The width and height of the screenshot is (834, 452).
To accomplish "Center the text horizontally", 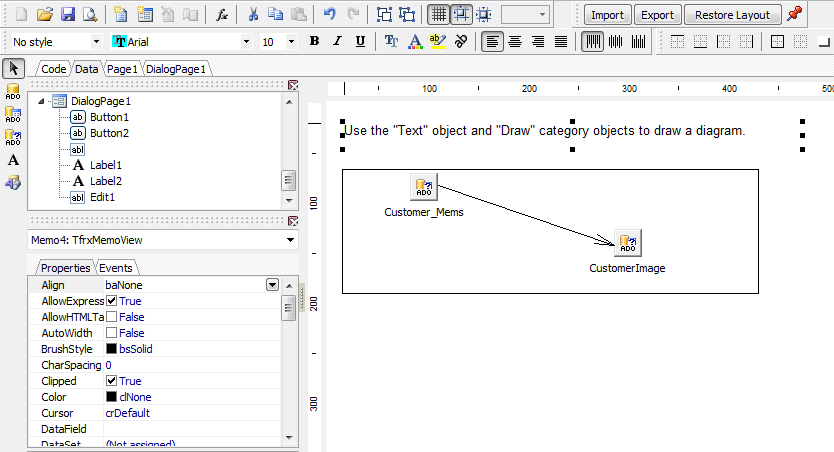I will tap(515, 41).
